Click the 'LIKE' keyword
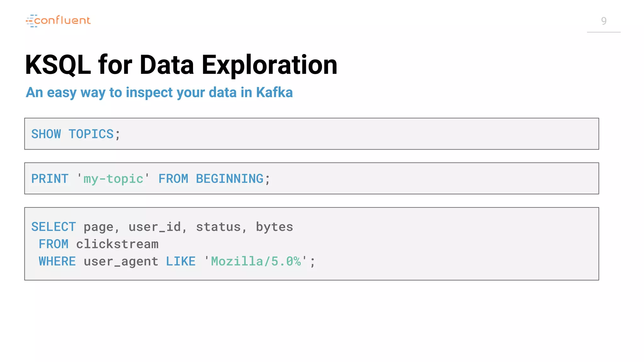 tap(180, 261)
